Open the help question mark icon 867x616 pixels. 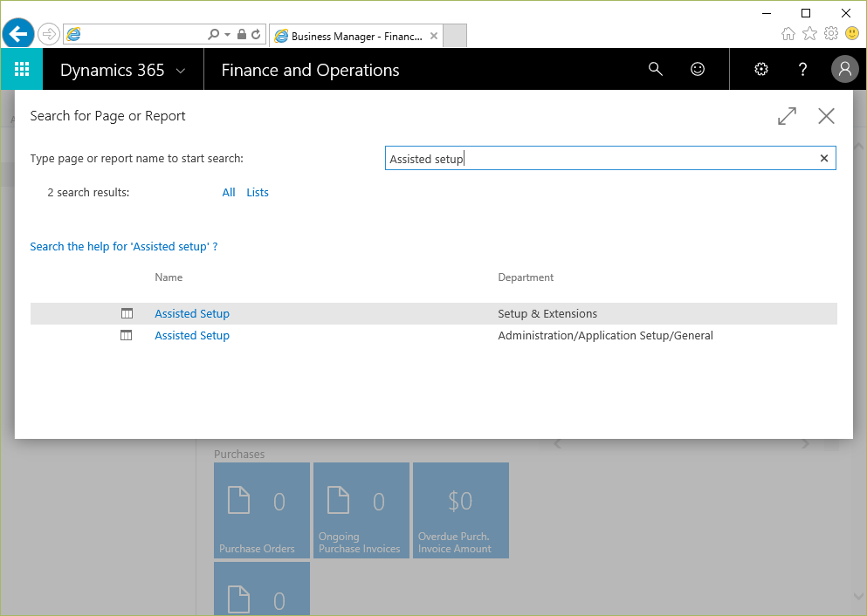(x=803, y=69)
